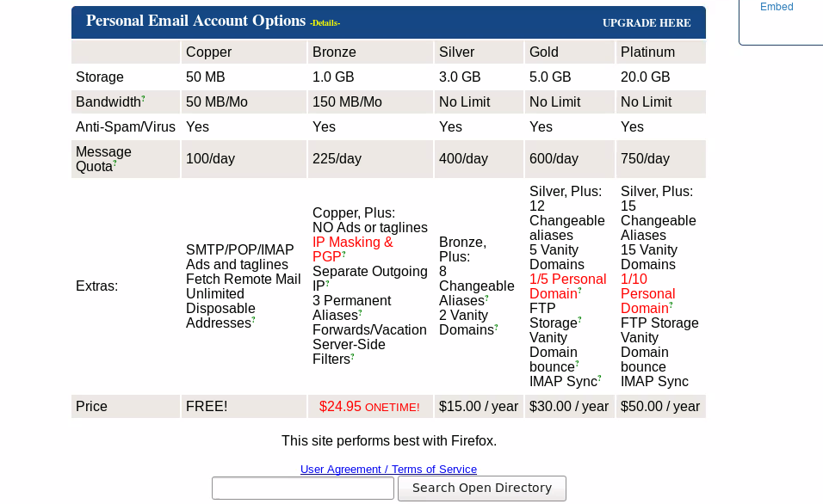Open help mark next to 2 Vanity Domains
This screenshot has width=823, height=504.
point(496,326)
